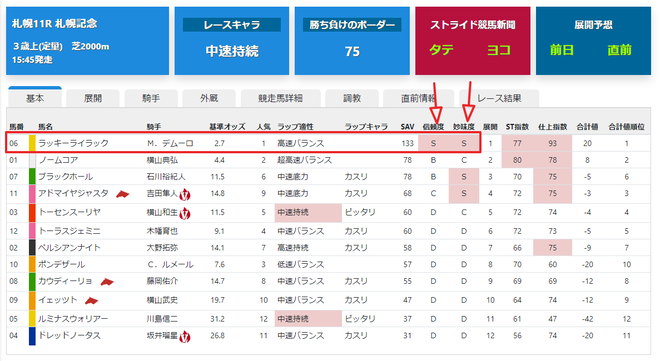Click horse name カウディーリョ
The image size is (660, 361).
tap(66, 281)
